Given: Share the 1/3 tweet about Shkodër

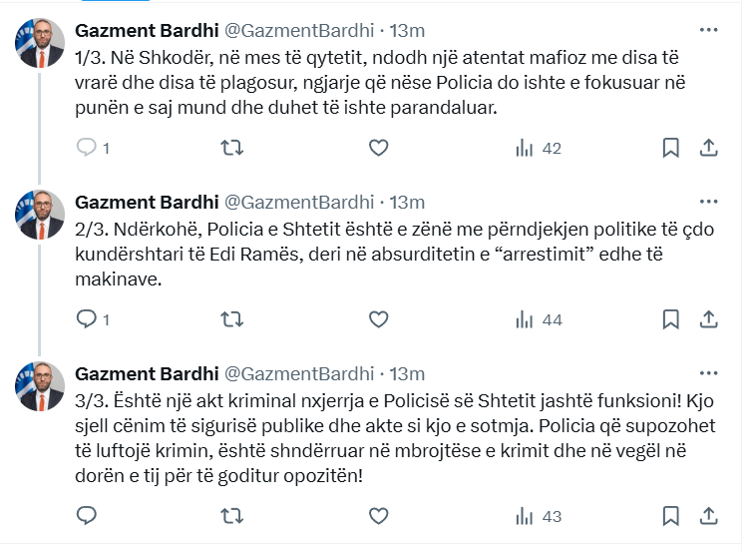Looking at the screenshot, I should click(708, 148).
